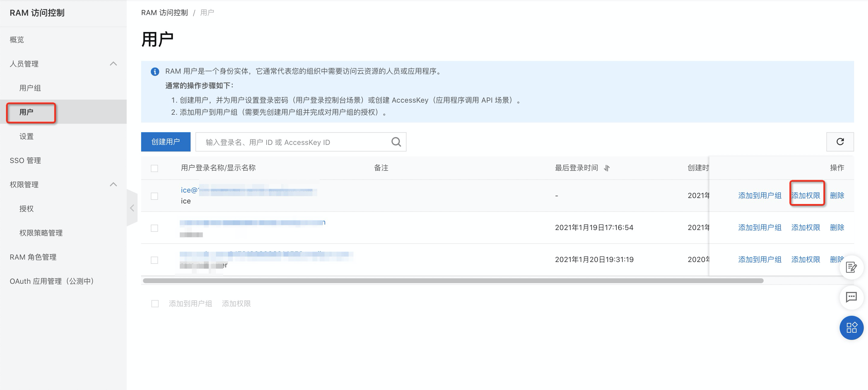Open 权限策略管理 in the sidebar

(x=41, y=233)
